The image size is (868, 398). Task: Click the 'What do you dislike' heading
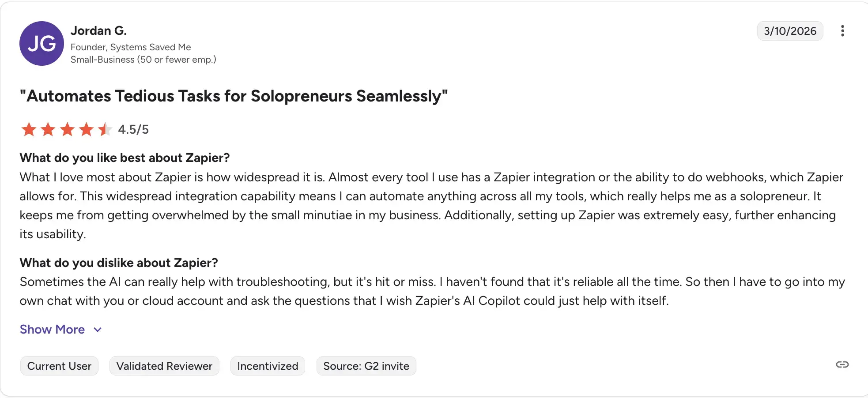(x=119, y=263)
